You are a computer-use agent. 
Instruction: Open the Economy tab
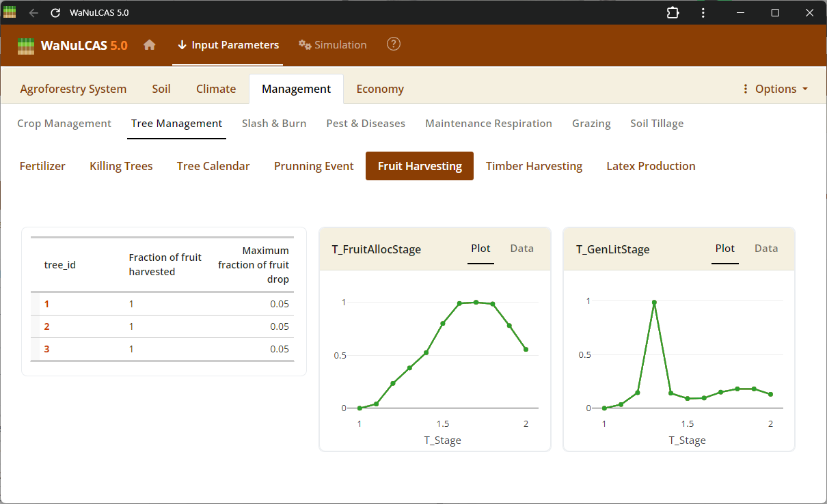point(380,89)
